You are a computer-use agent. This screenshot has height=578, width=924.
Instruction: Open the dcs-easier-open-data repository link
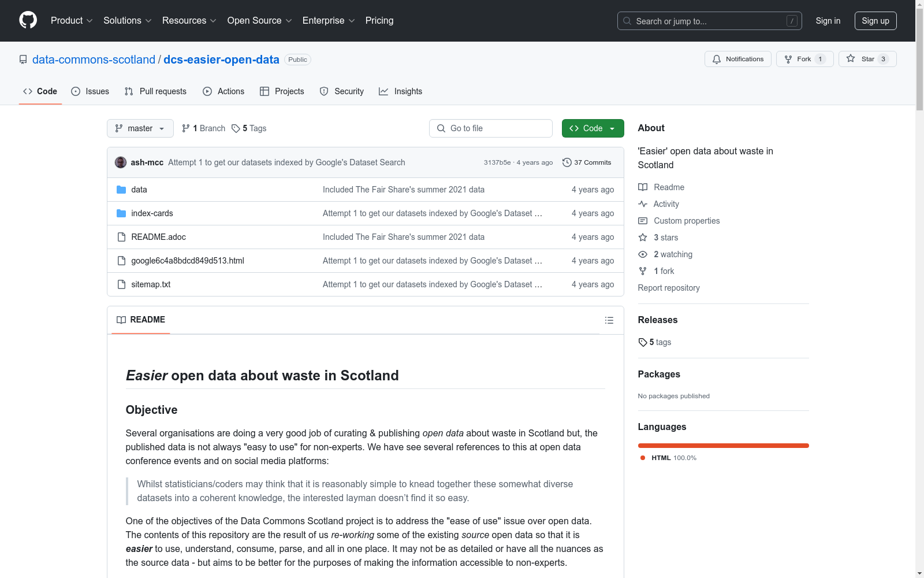tap(221, 60)
